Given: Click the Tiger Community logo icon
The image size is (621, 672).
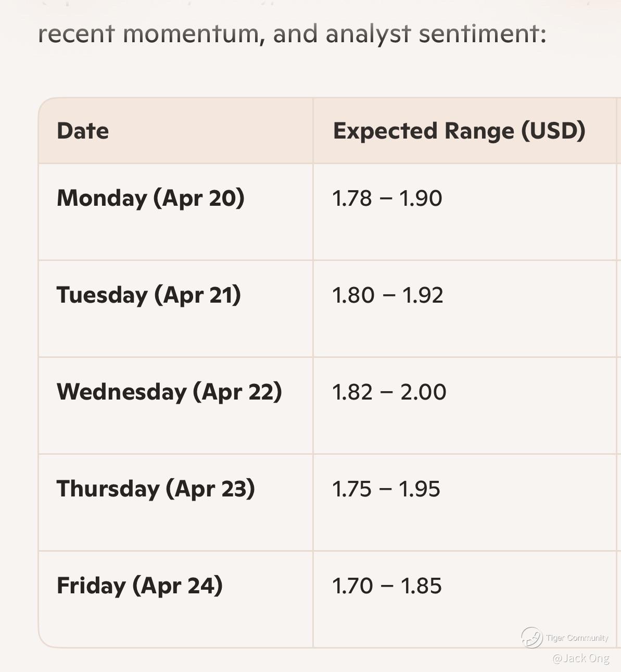Looking at the screenshot, I should [x=531, y=637].
